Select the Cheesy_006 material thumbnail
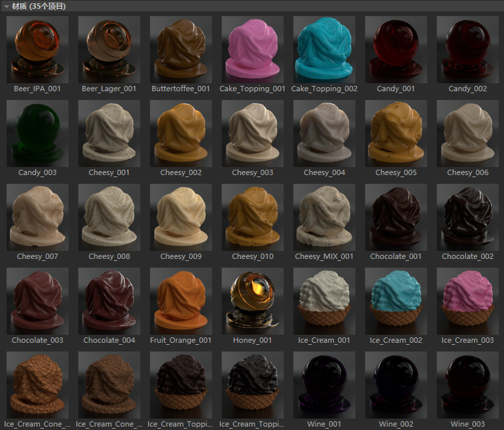This screenshot has width=504, height=430. click(467, 133)
